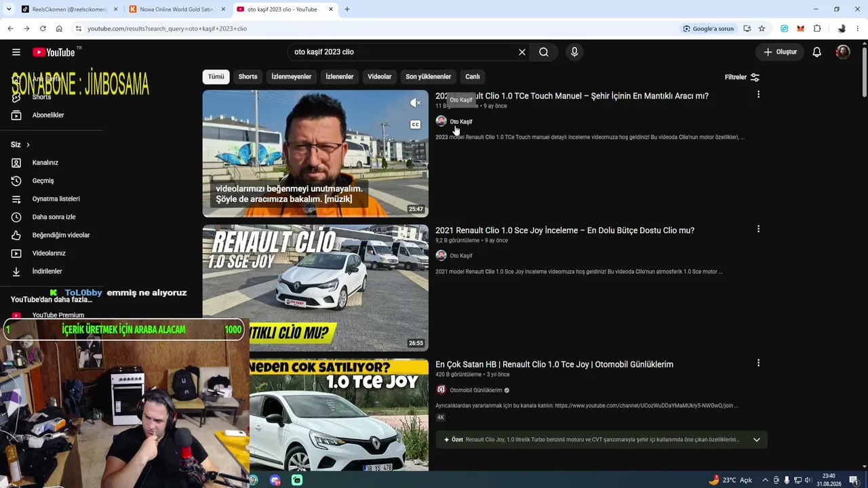Open the weather widget showing 23°C
868x488 pixels.
pyautogui.click(x=730, y=480)
